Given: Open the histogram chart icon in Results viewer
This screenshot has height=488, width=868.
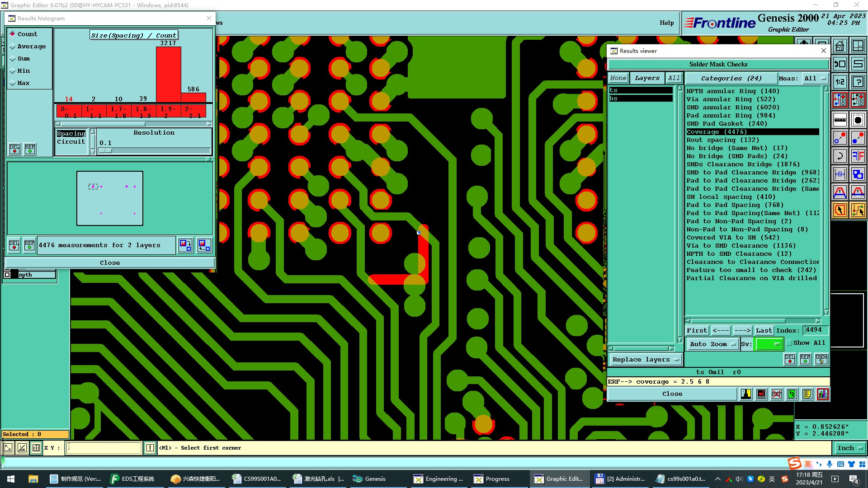Looking at the screenshot, I should tap(823, 394).
